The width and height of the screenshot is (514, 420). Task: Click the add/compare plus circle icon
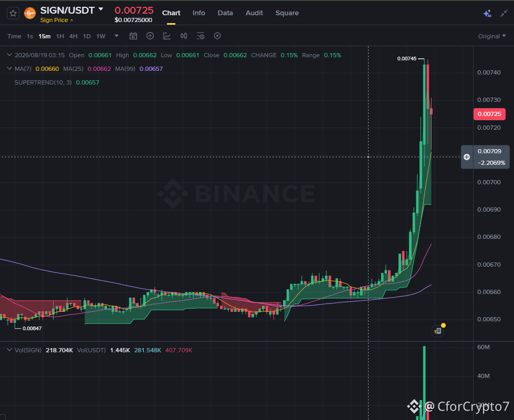[150, 36]
